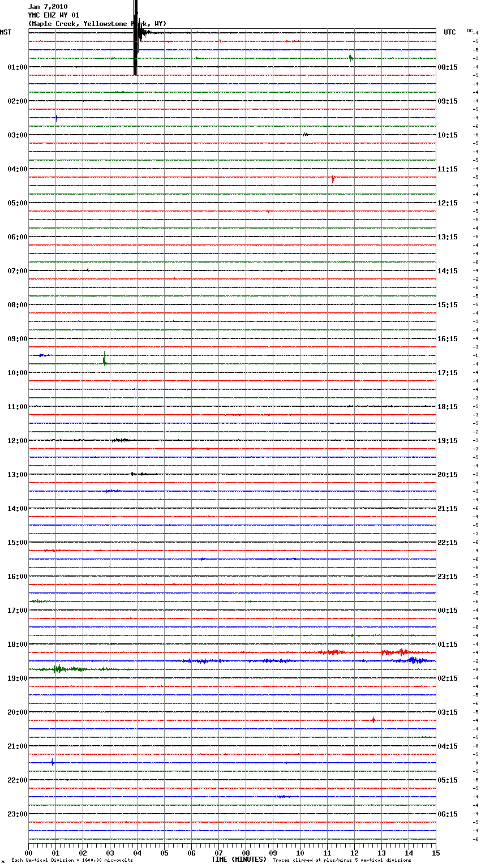Image resolution: width=481 pixels, height=868 pixels.
Task: Select the 20:00 MST time label
Action: pyautogui.click(x=18, y=712)
